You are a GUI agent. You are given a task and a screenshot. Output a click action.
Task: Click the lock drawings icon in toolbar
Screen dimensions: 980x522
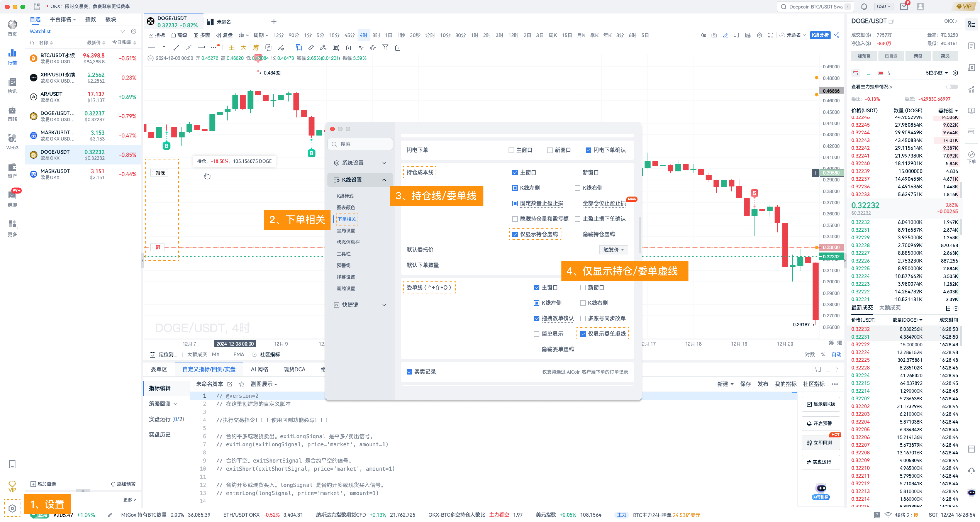(348, 47)
